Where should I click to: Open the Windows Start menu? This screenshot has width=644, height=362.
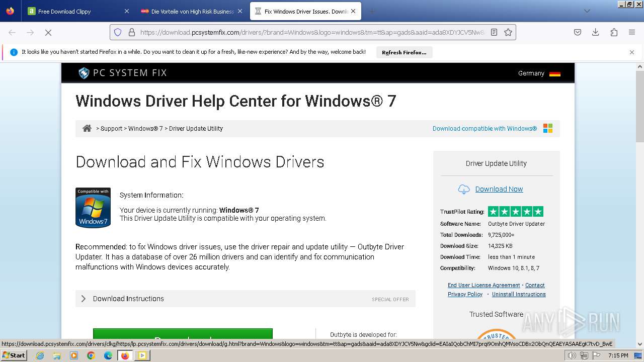[x=14, y=355]
